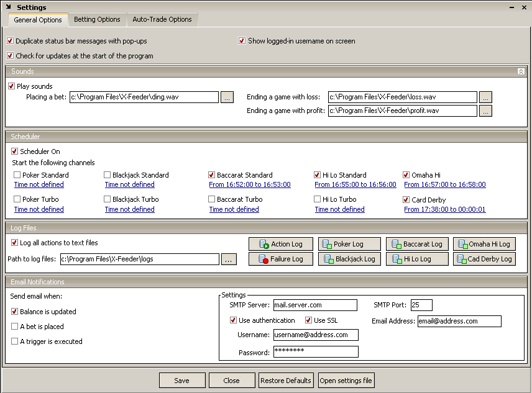Viewport: 532px width, 393px height.
Task: Enable Poker Standard channel
Action: click(x=17, y=175)
